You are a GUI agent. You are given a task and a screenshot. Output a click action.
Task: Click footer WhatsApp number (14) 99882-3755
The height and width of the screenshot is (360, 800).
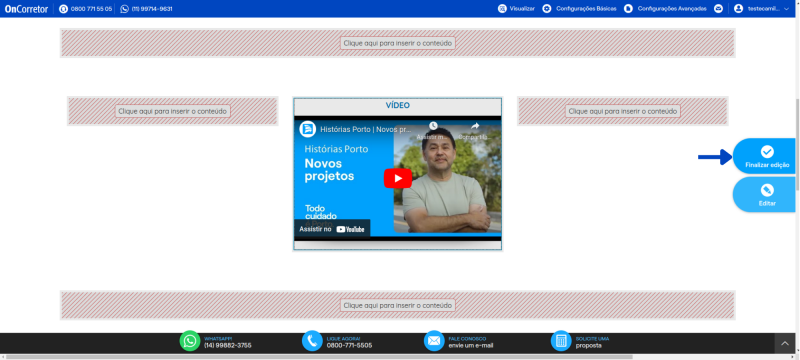pyautogui.click(x=228, y=345)
